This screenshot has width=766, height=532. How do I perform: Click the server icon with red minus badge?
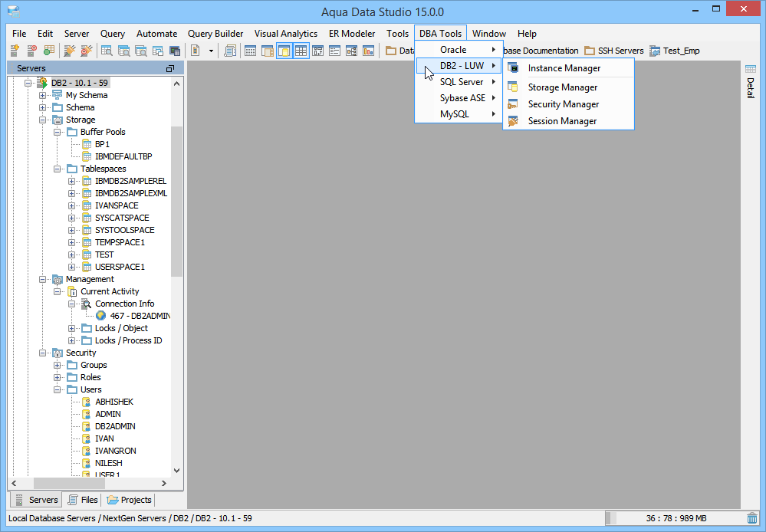(x=31, y=51)
